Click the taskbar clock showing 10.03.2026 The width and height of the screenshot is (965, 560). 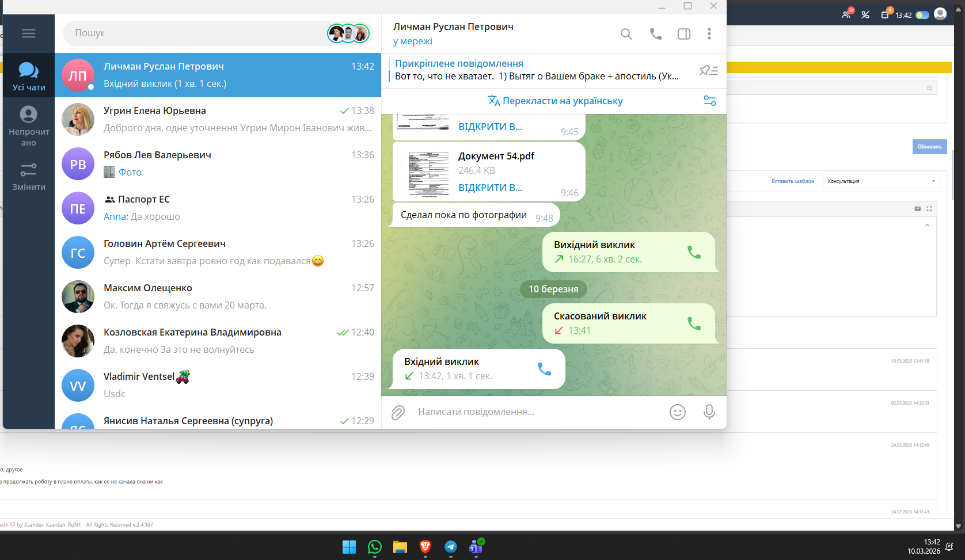click(924, 547)
